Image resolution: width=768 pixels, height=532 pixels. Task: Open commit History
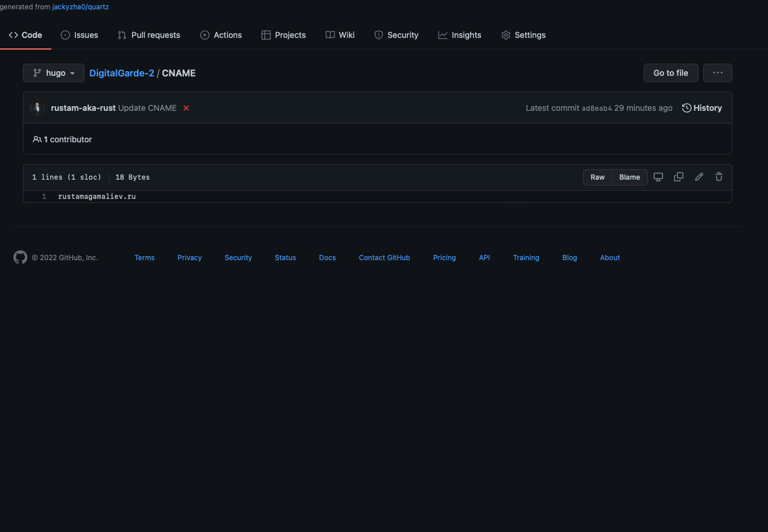[x=702, y=108]
